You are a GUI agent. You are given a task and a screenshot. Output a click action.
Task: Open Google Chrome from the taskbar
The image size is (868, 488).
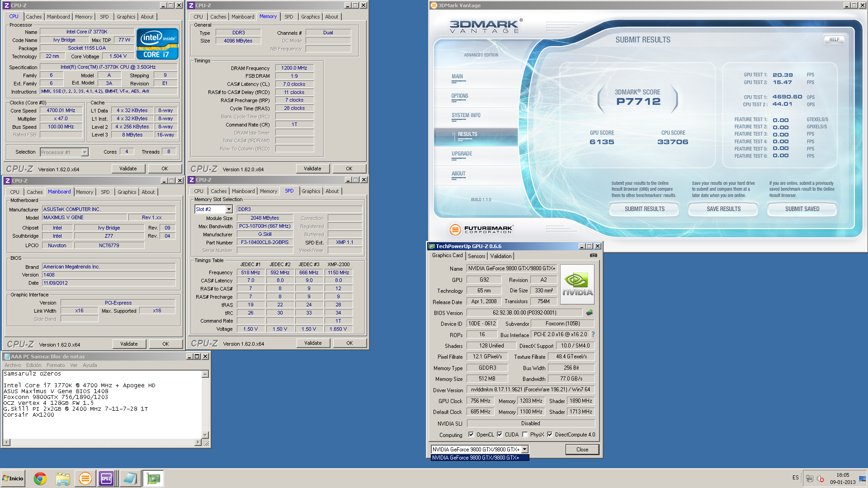point(40,479)
